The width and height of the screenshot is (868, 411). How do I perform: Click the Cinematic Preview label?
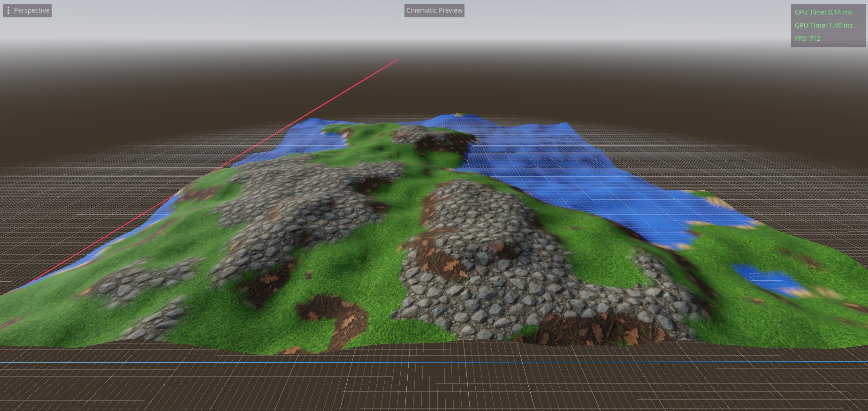(x=434, y=10)
